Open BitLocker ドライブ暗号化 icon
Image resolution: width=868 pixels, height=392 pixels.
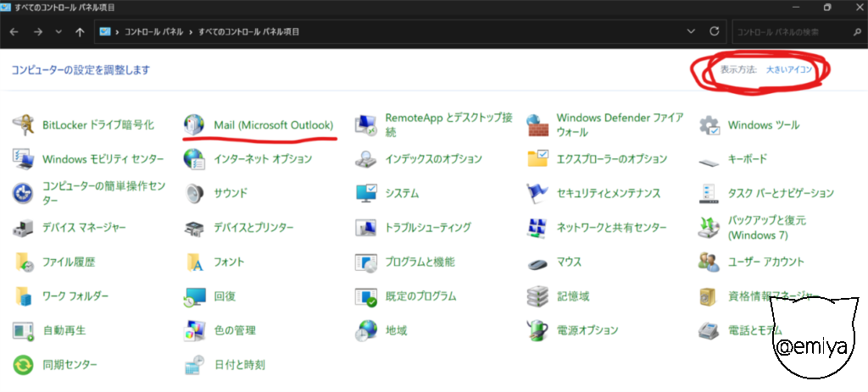pos(23,125)
